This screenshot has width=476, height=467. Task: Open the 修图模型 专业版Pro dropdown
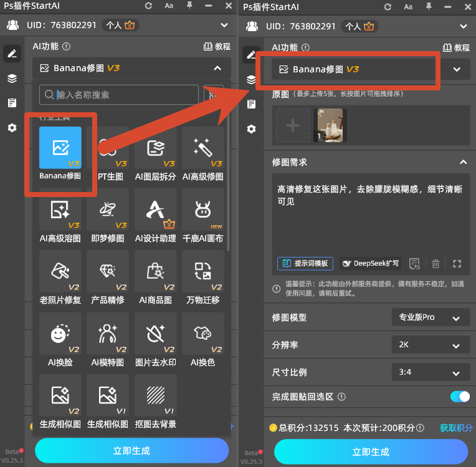point(431,317)
